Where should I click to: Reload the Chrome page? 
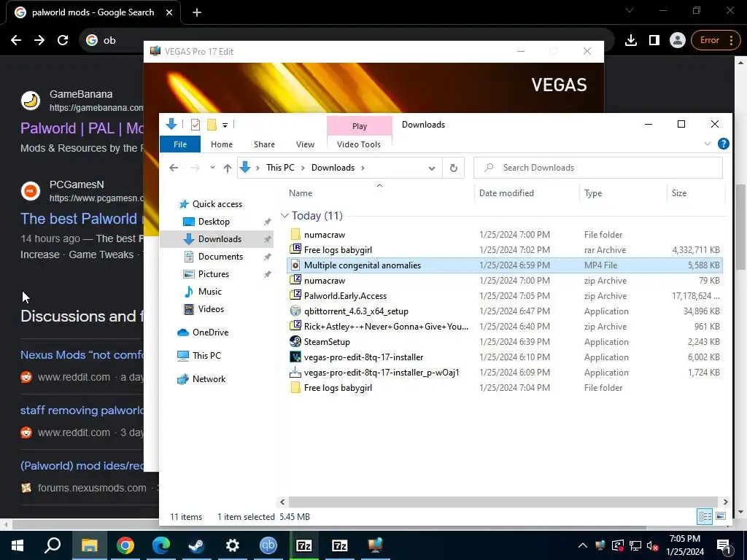pyautogui.click(x=63, y=40)
